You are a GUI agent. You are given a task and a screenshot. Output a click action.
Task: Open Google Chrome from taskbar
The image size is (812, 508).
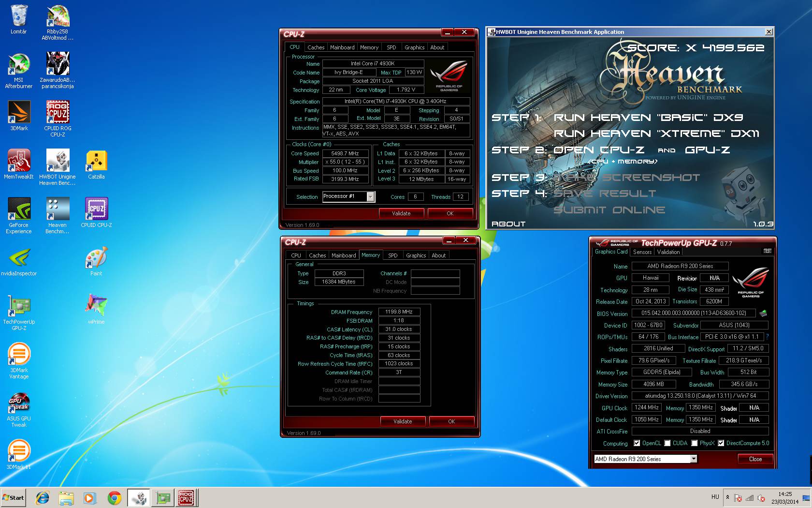[x=114, y=497]
